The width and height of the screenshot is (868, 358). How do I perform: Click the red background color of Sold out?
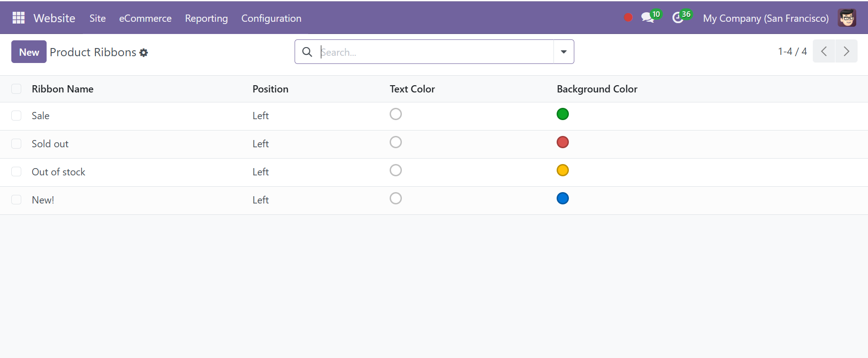(x=563, y=142)
